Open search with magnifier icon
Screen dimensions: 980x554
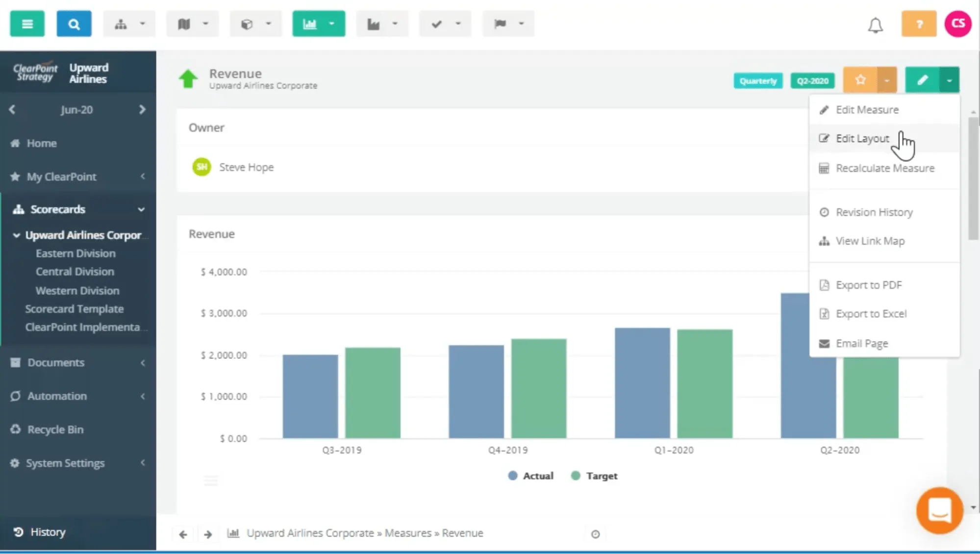click(x=74, y=24)
